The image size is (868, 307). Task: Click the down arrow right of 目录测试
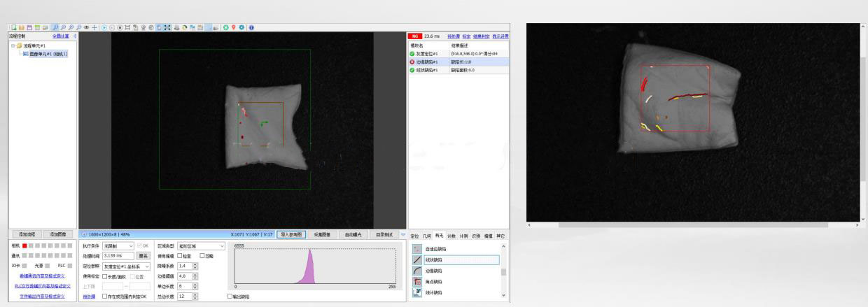pos(402,234)
